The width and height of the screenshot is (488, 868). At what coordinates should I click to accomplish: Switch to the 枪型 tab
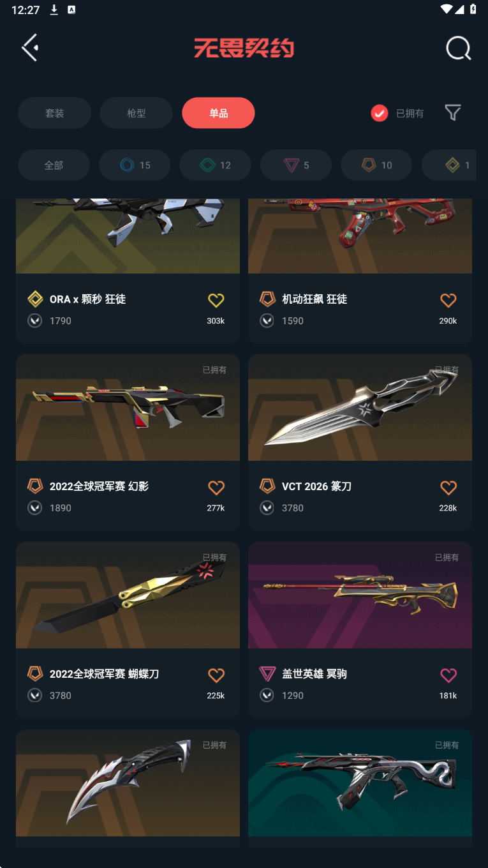click(137, 113)
